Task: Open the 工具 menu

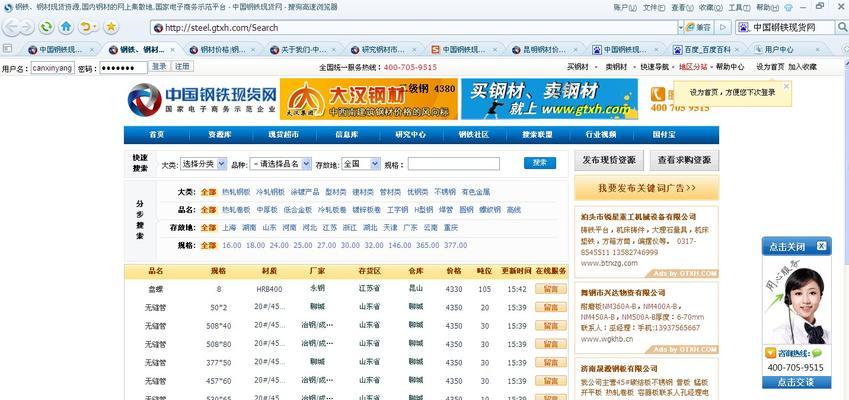Action: pyautogui.click(x=739, y=8)
